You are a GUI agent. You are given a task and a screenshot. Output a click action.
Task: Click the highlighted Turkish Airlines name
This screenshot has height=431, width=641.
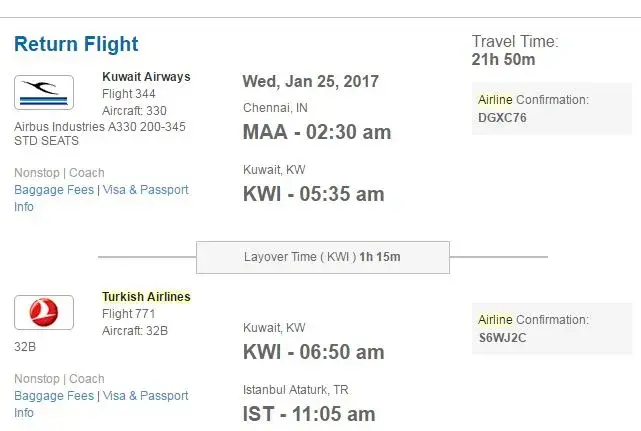pyautogui.click(x=146, y=297)
